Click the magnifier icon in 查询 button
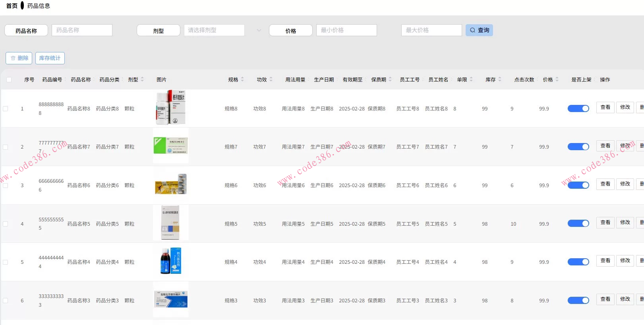Screen dimensions: 644x325 tap(472, 30)
